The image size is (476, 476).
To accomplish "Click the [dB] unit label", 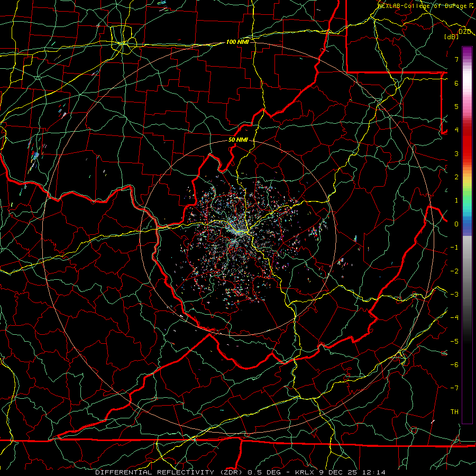I will tap(452, 36).
